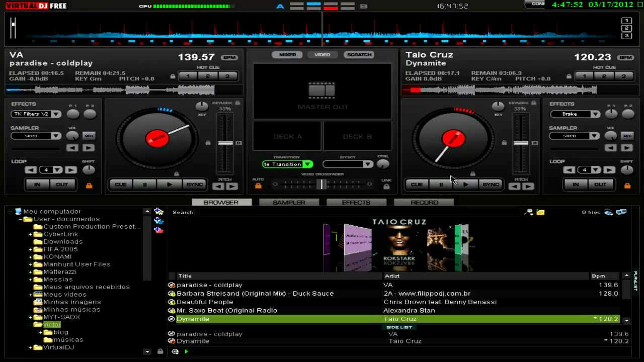Open left deck TK Filters V2 effects dropdown

coord(56,114)
